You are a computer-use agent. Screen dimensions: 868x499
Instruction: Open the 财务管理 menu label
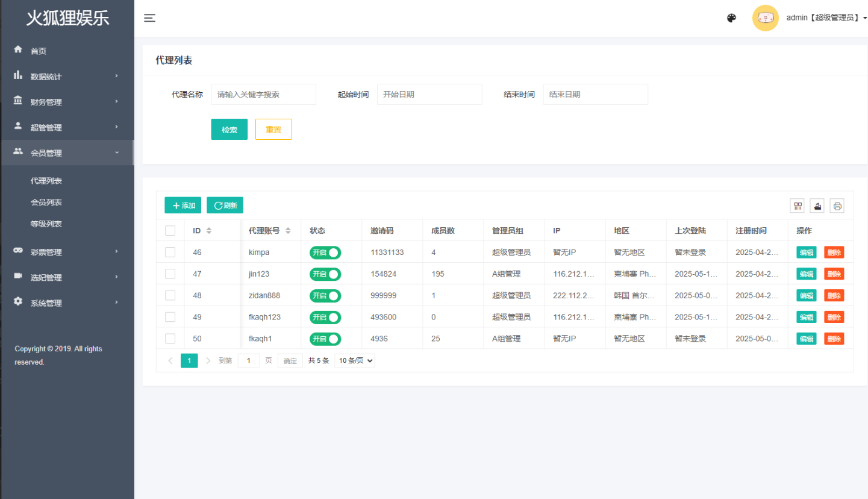point(46,102)
